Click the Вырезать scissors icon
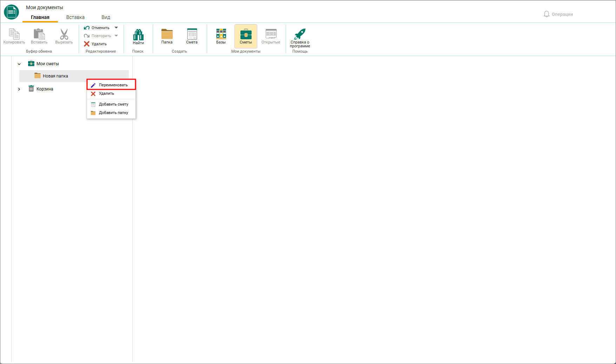Screen dimensions: 616x364 tap(64, 34)
